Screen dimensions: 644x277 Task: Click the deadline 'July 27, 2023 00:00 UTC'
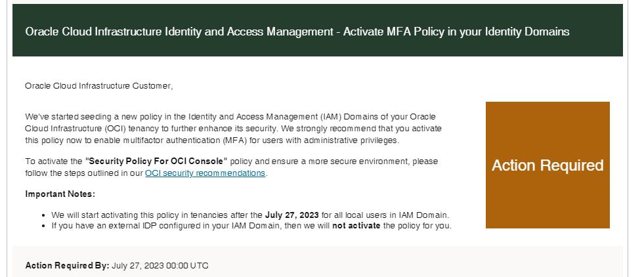(x=160, y=266)
